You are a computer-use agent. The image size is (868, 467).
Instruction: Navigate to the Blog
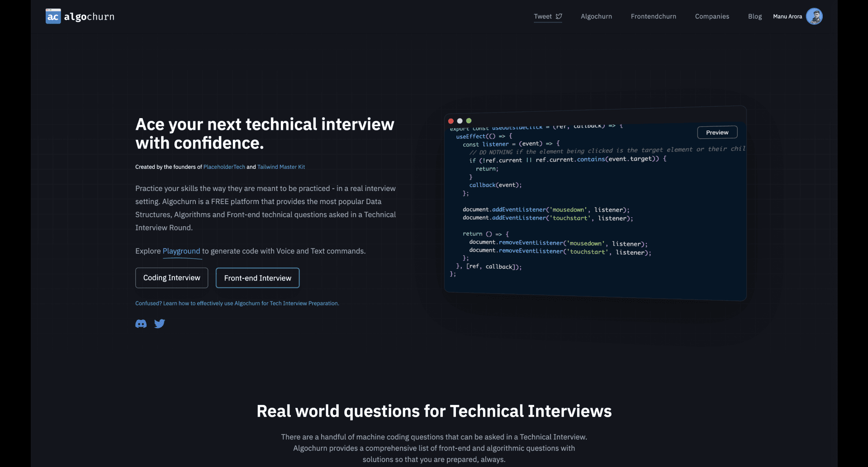click(754, 16)
